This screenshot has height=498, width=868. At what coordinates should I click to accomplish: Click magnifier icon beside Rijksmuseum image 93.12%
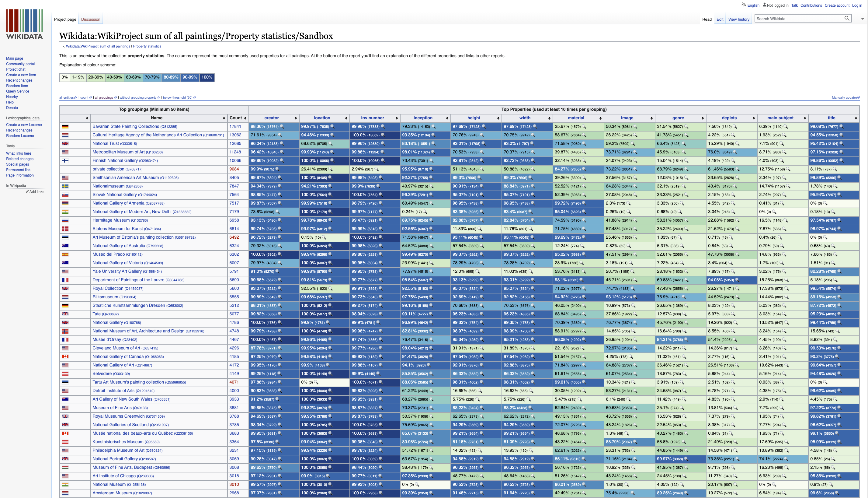pos(635,297)
